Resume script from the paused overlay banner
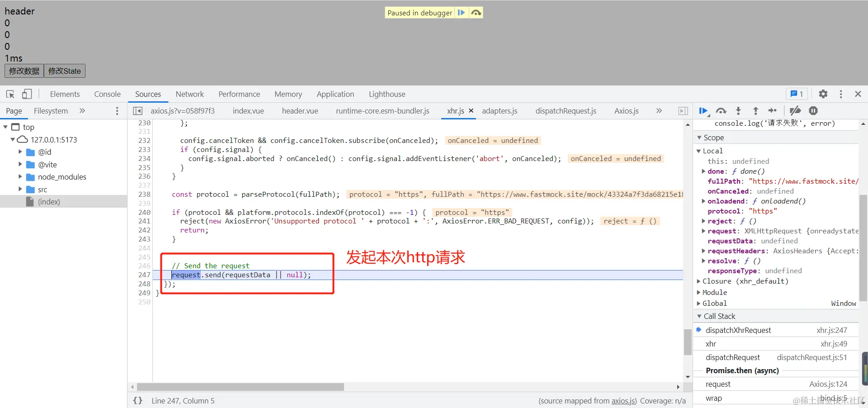The image size is (868, 408). pos(461,13)
